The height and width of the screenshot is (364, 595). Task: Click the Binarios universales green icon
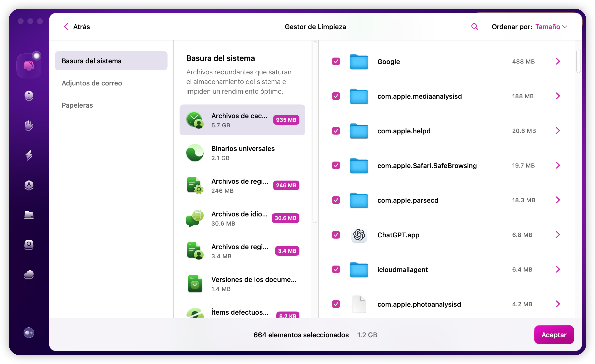(x=195, y=153)
